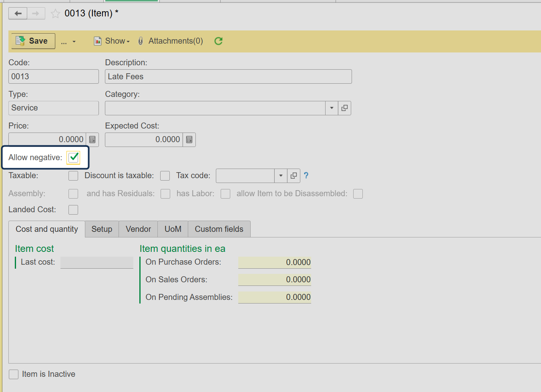
Task: Switch to the Vendor tab
Action: pos(138,229)
